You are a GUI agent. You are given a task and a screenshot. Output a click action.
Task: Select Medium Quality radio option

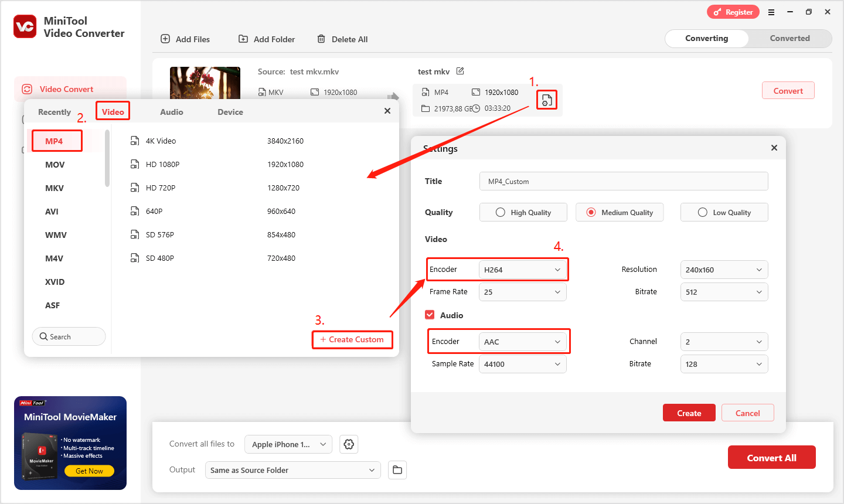click(x=620, y=212)
